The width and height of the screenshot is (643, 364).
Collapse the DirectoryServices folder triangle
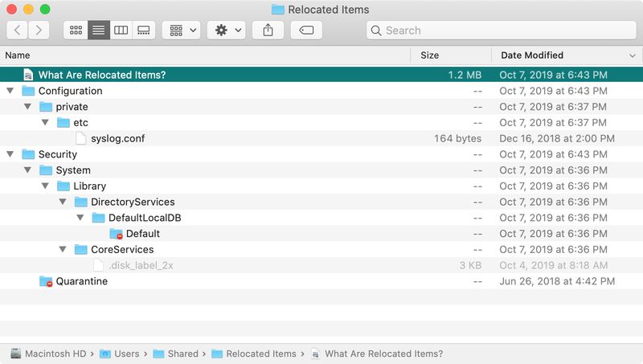[x=63, y=202]
